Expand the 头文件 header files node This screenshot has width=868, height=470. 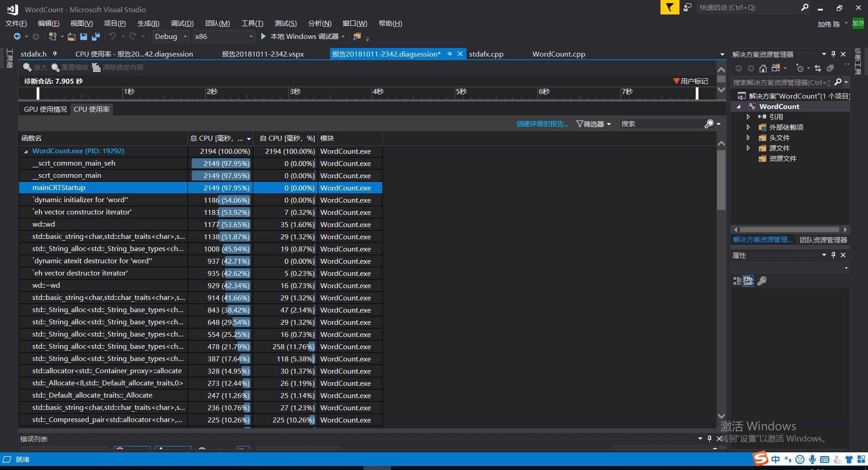coord(748,138)
